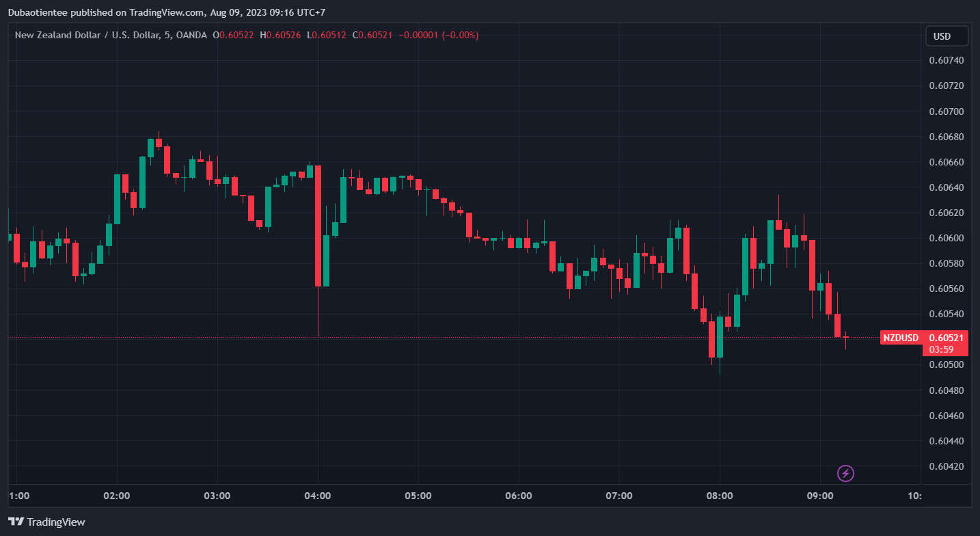Open the USD currency selector
The width and height of the screenshot is (980, 536).
click(947, 36)
